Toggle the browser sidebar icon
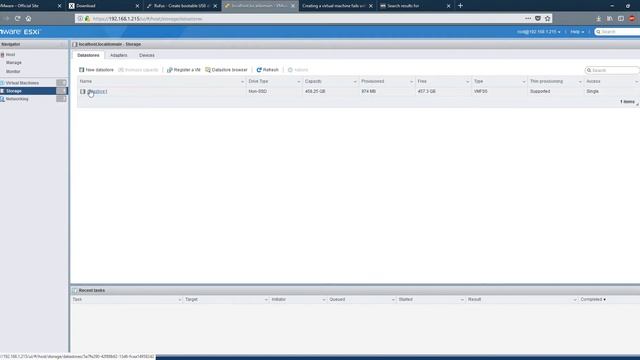Image resolution: width=640 pixels, height=360 pixels. point(621,18)
